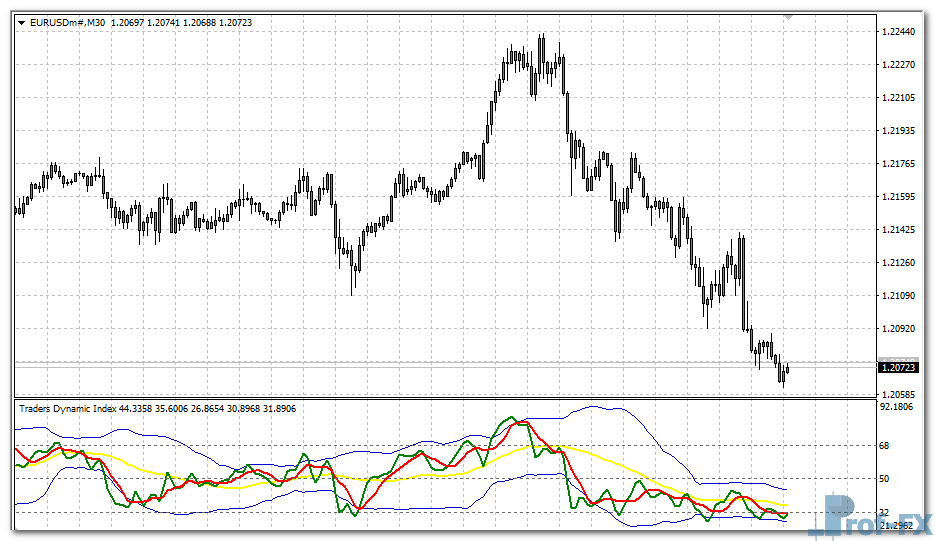Click the ProfFX watermark logo
The image size is (935, 541).
[x=870, y=515]
